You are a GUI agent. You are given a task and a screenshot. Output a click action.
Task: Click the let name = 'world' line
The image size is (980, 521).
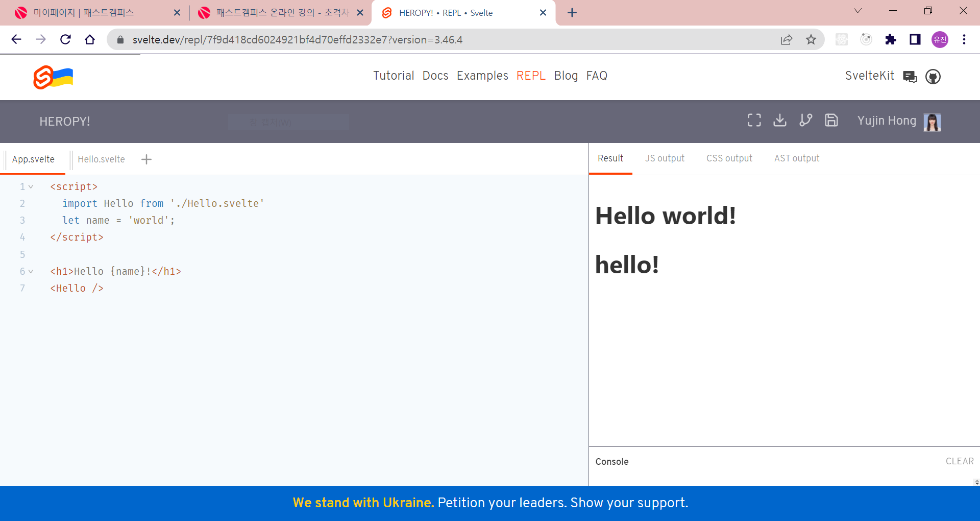tap(118, 221)
